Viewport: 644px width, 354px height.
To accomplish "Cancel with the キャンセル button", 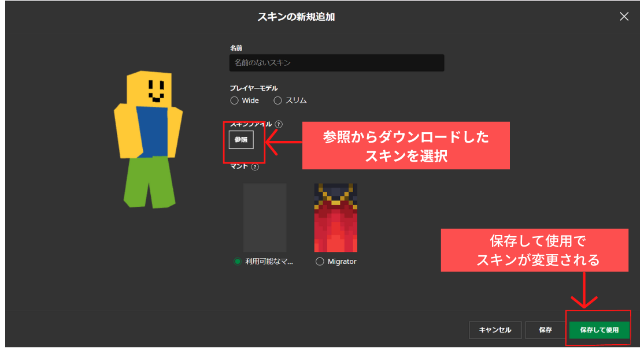I will [x=495, y=330].
